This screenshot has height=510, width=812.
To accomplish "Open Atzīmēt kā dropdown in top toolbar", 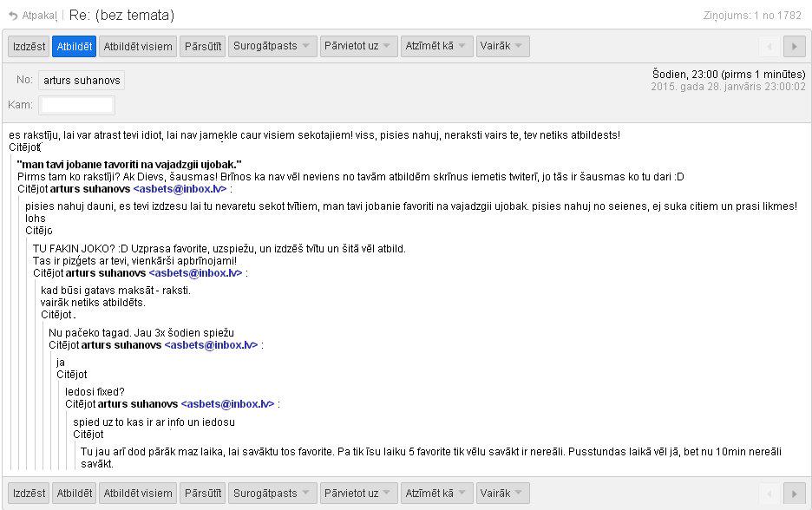I will click(436, 46).
